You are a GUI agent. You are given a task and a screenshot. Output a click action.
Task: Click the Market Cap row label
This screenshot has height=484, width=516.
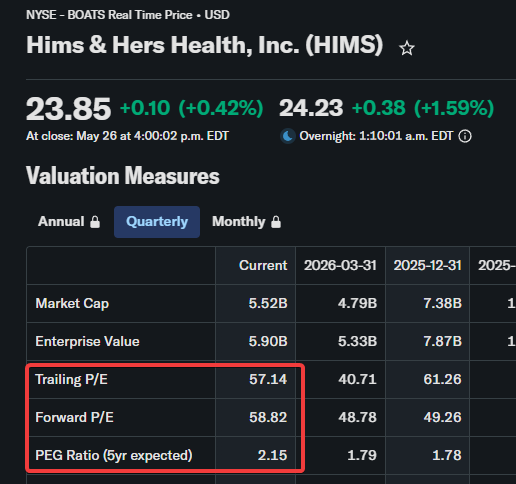(72, 304)
